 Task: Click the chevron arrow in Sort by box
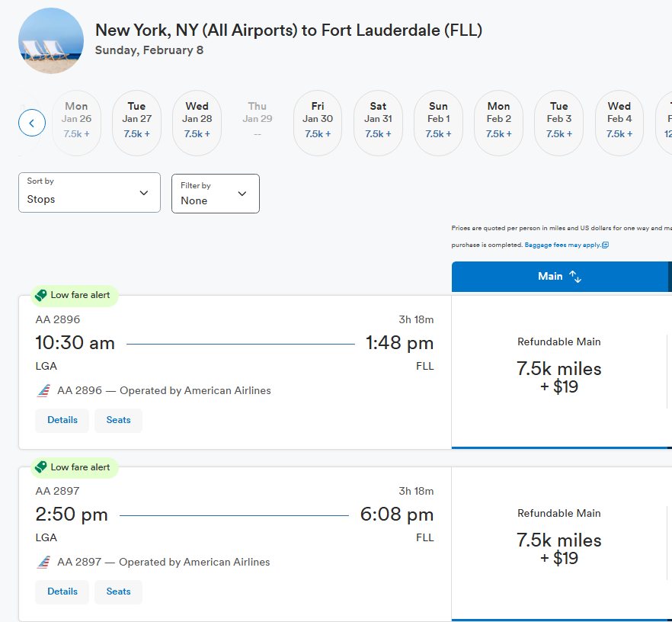tap(144, 193)
